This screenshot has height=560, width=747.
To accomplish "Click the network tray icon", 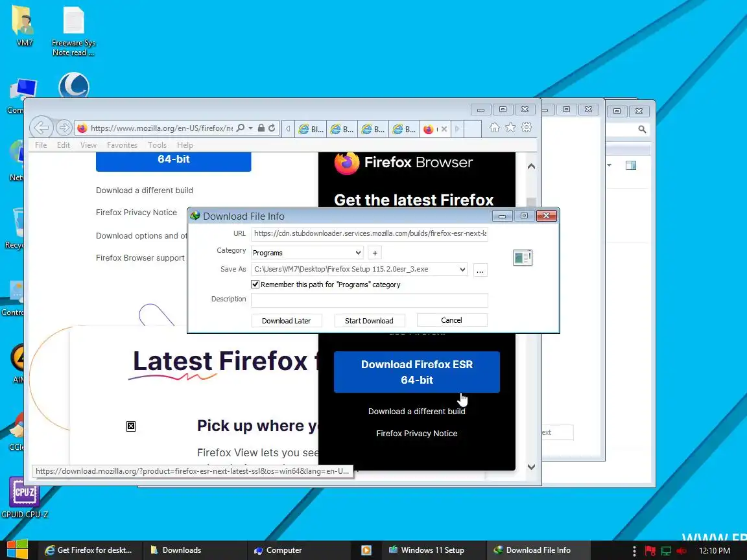I will 666,550.
